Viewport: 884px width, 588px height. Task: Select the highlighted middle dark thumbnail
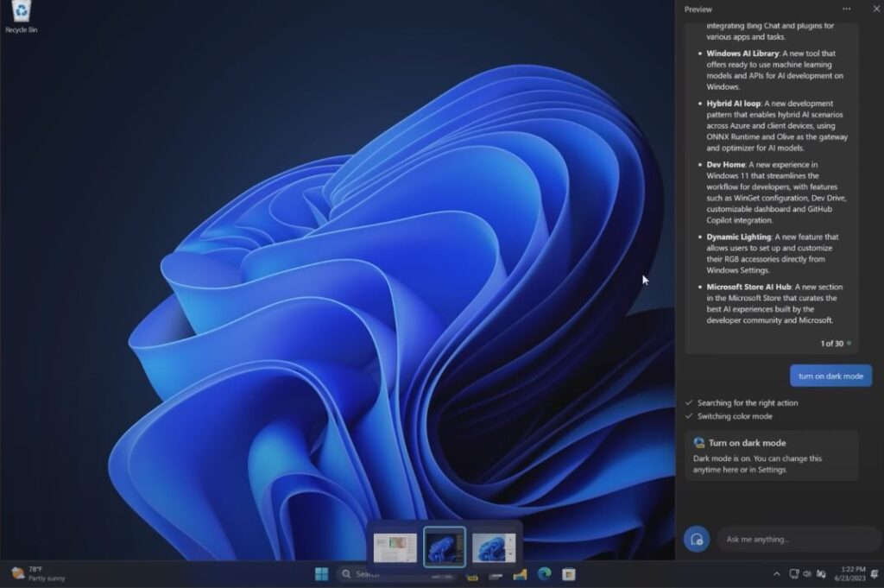(x=445, y=547)
